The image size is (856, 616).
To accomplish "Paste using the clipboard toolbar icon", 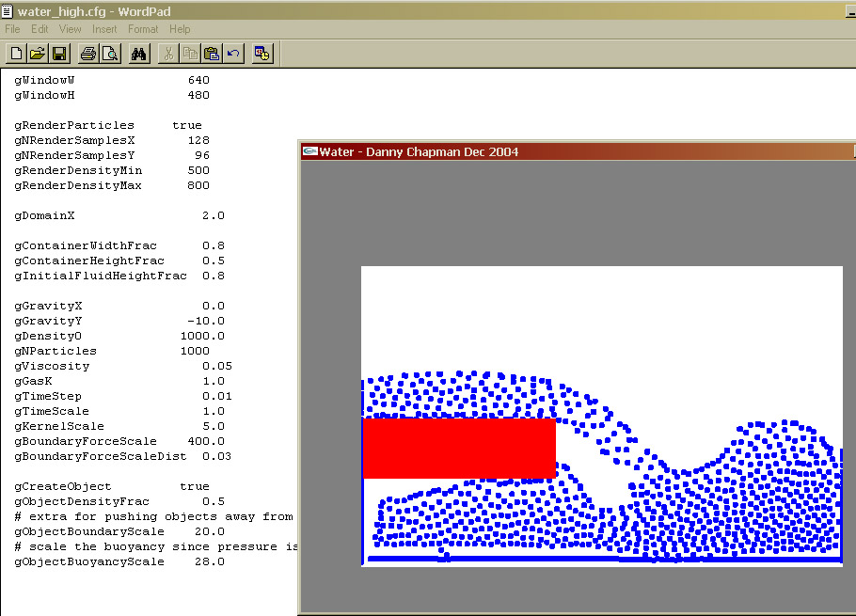I will (x=212, y=54).
